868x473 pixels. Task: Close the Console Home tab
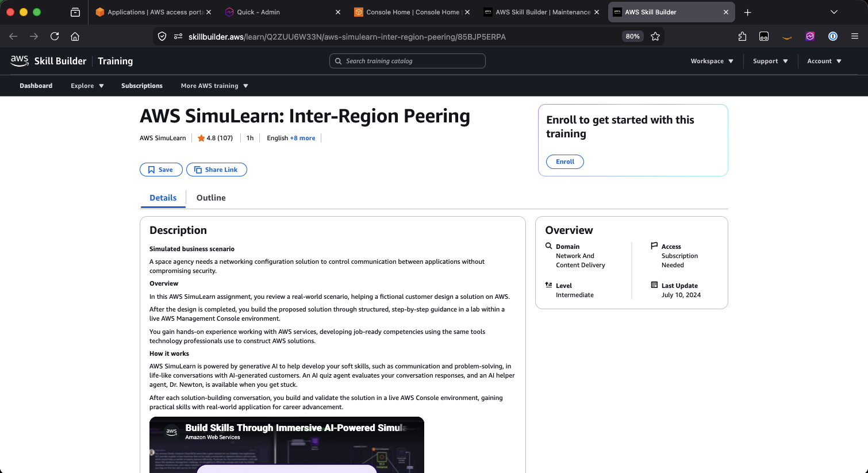coord(467,12)
